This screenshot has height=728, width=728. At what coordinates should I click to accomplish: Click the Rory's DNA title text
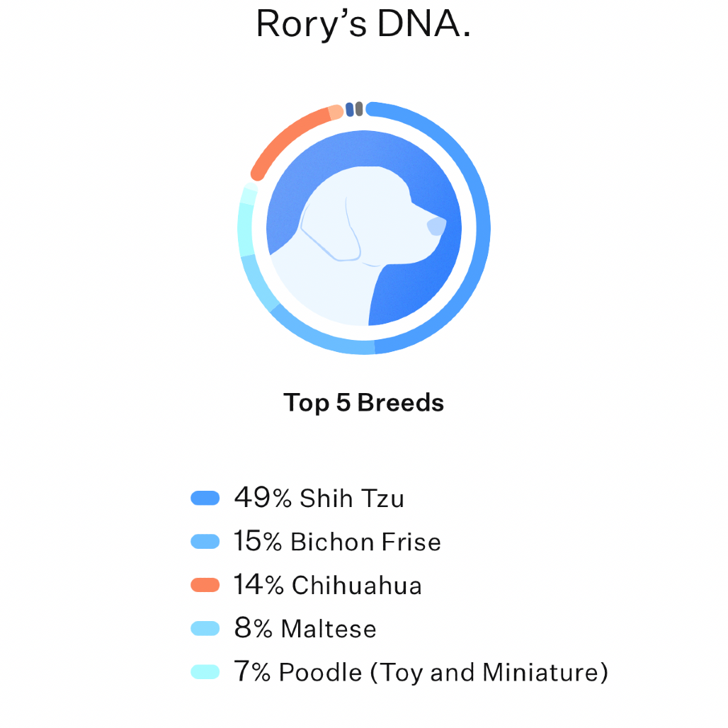[363, 23]
